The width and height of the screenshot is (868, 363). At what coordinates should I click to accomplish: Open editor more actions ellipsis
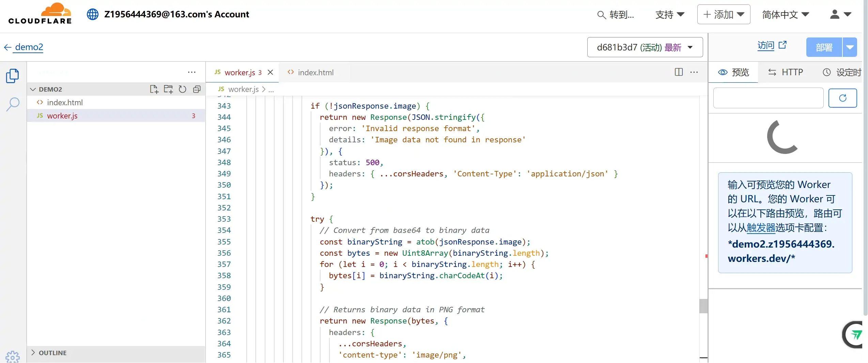(x=694, y=72)
